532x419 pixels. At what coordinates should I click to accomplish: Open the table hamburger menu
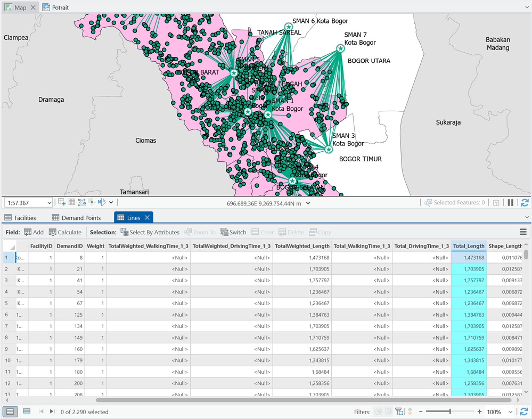[523, 232]
